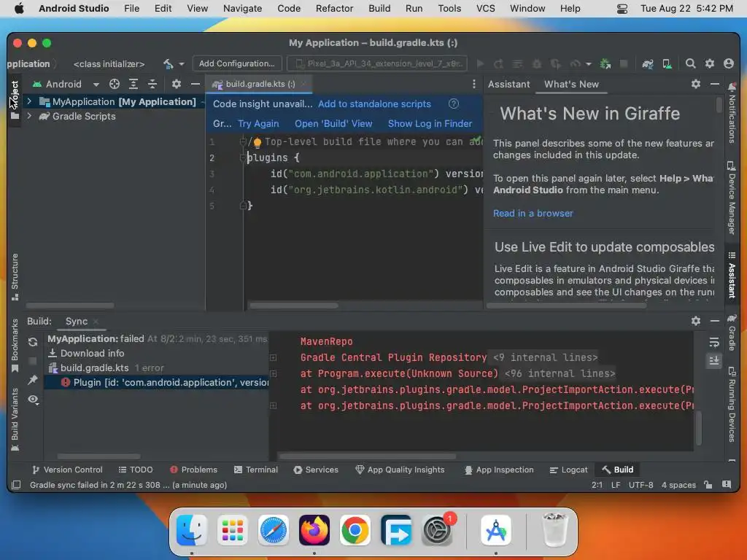Open the Version Control tool window
The height and width of the screenshot is (560, 747).
coord(67,470)
